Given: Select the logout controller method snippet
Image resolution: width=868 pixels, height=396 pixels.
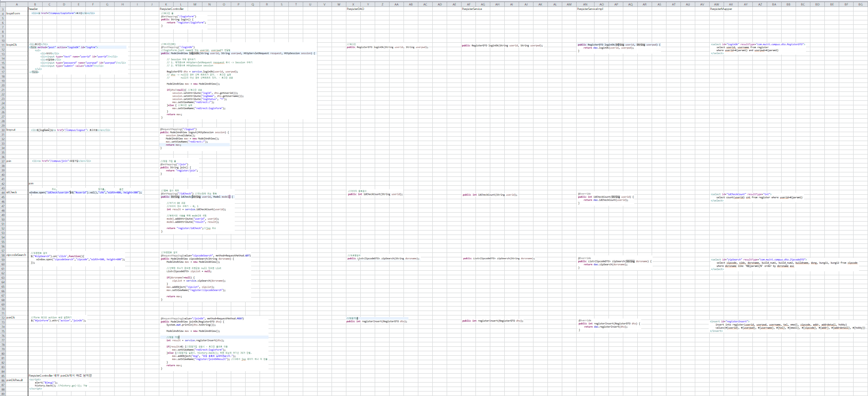Looking at the screenshot, I should pyautogui.click(x=195, y=139).
